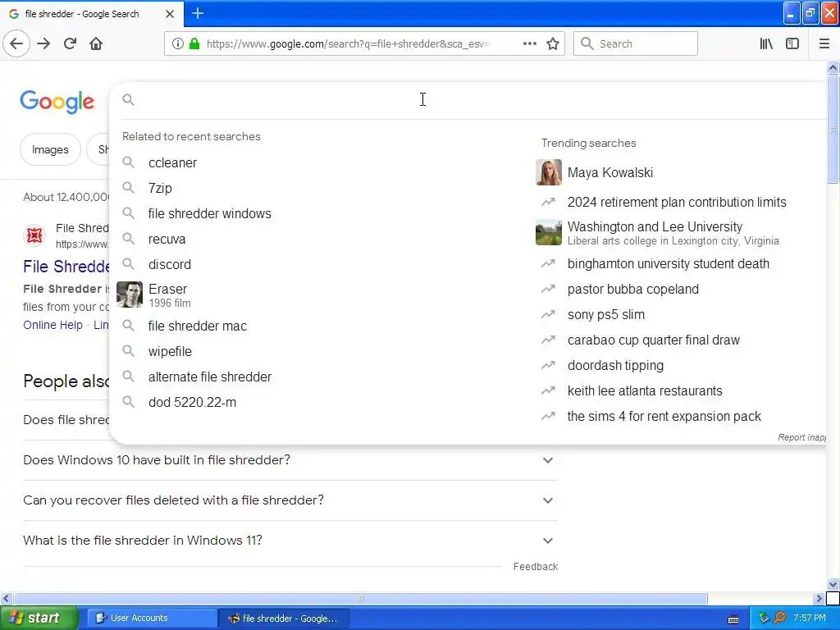Go back with the browser back arrow
Image resolution: width=840 pixels, height=630 pixels.
coord(16,43)
